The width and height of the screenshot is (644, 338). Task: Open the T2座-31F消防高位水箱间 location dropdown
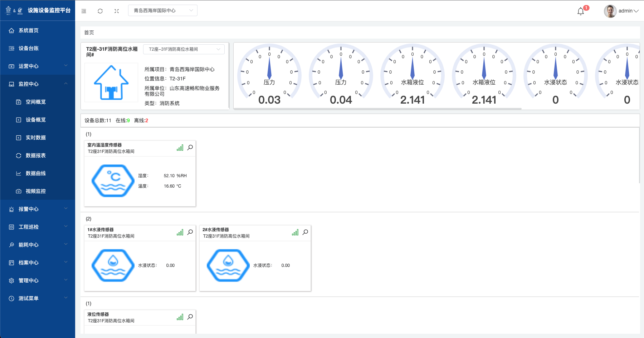coord(184,49)
